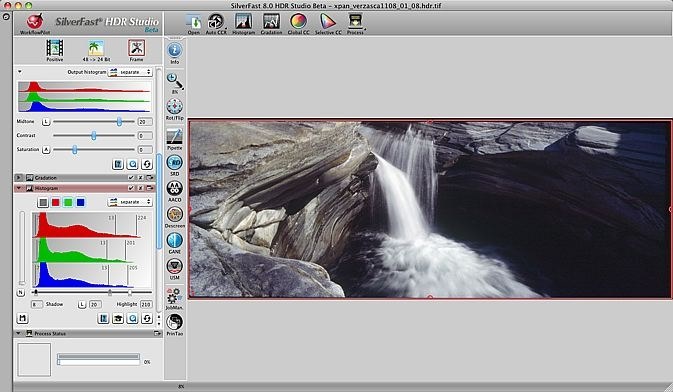Toggle the L button next to the Shadow label

(82, 304)
